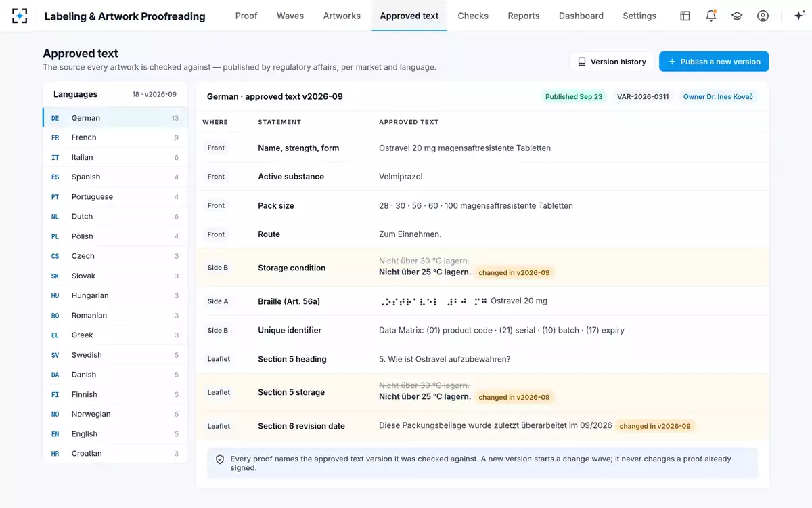Screen dimensions: 812x508
Task: Click the app logo icon
Action: (20, 16)
